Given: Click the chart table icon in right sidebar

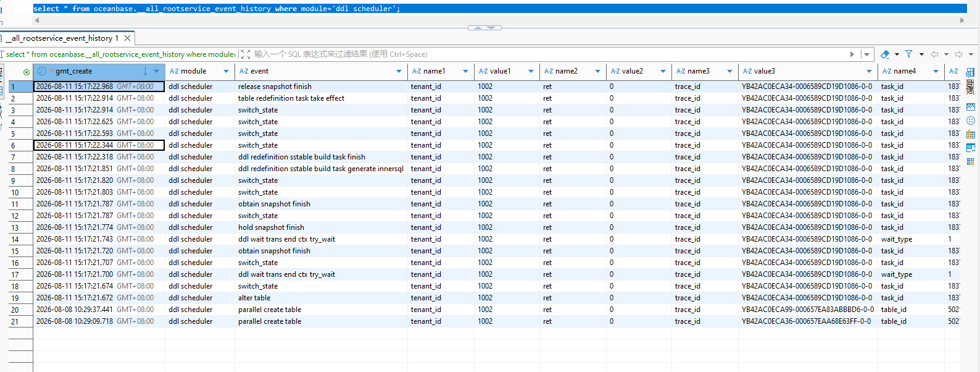Looking at the screenshot, I should click(x=971, y=134).
